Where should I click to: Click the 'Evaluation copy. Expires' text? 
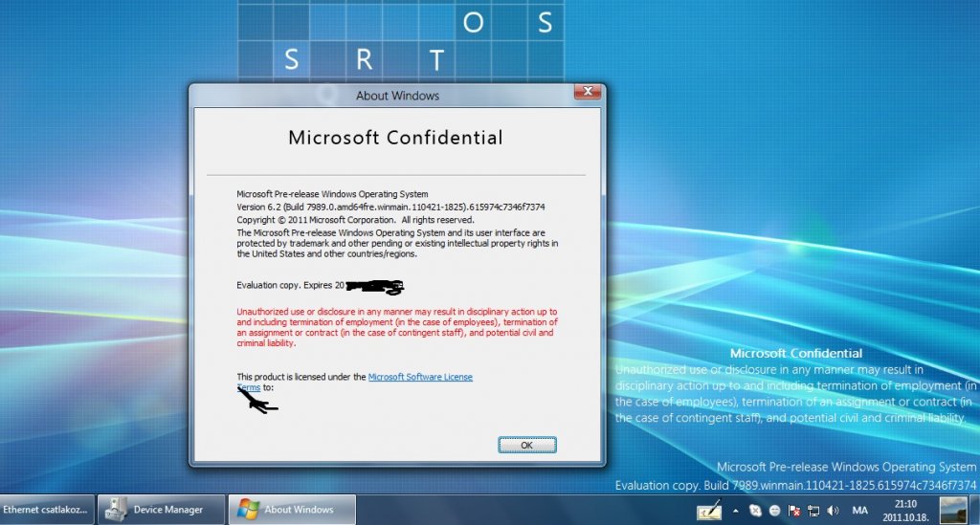(x=290, y=285)
